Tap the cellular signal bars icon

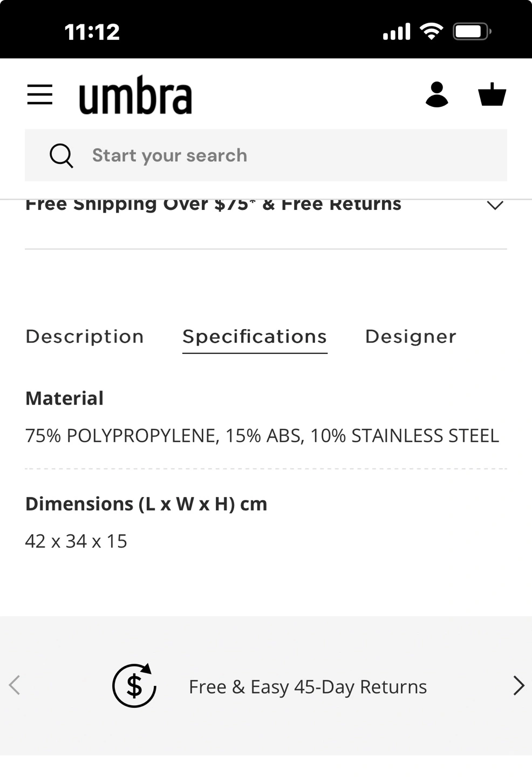click(x=397, y=32)
